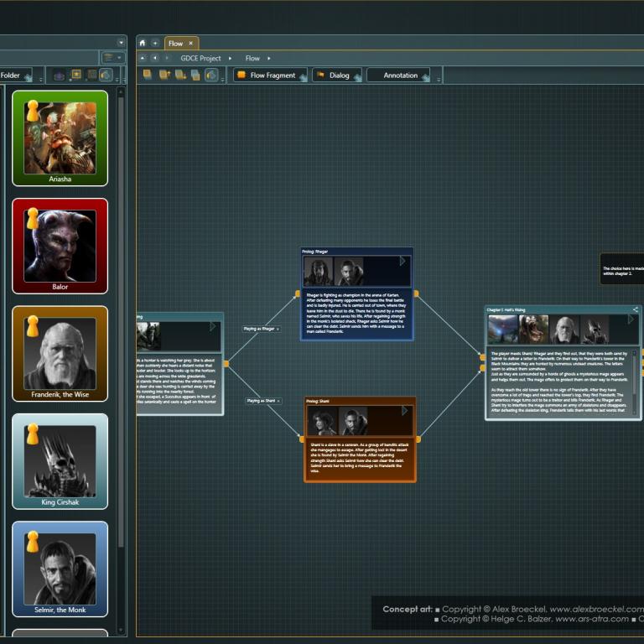Create a Flow Fragment
This screenshot has width=644, height=644.
point(270,75)
